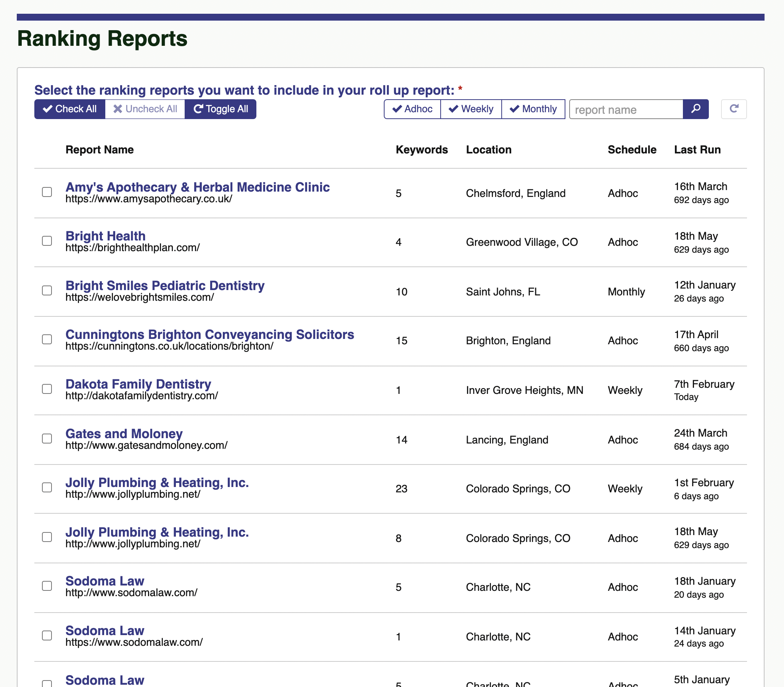
Task: Click the welovebrightsmiles.com URL text
Action: (140, 297)
